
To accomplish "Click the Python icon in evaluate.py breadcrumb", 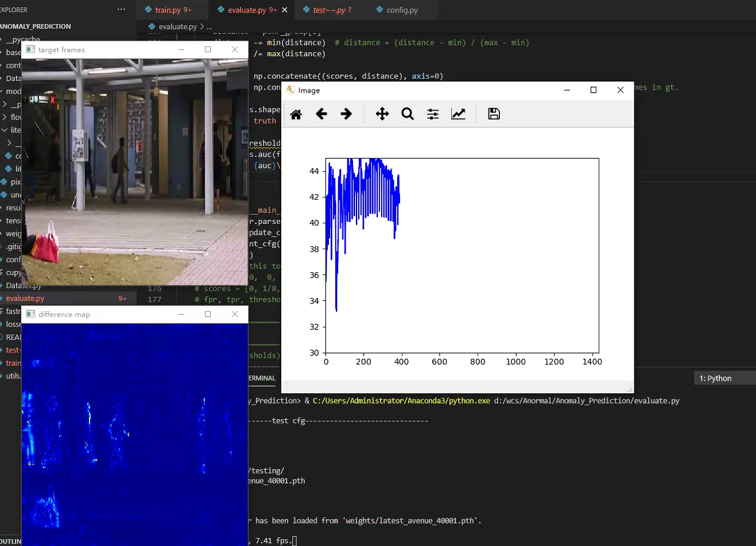I will coord(152,26).
